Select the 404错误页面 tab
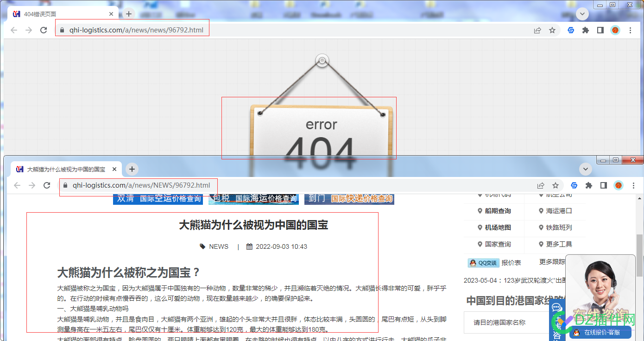This screenshot has width=644, height=341. (x=63, y=14)
